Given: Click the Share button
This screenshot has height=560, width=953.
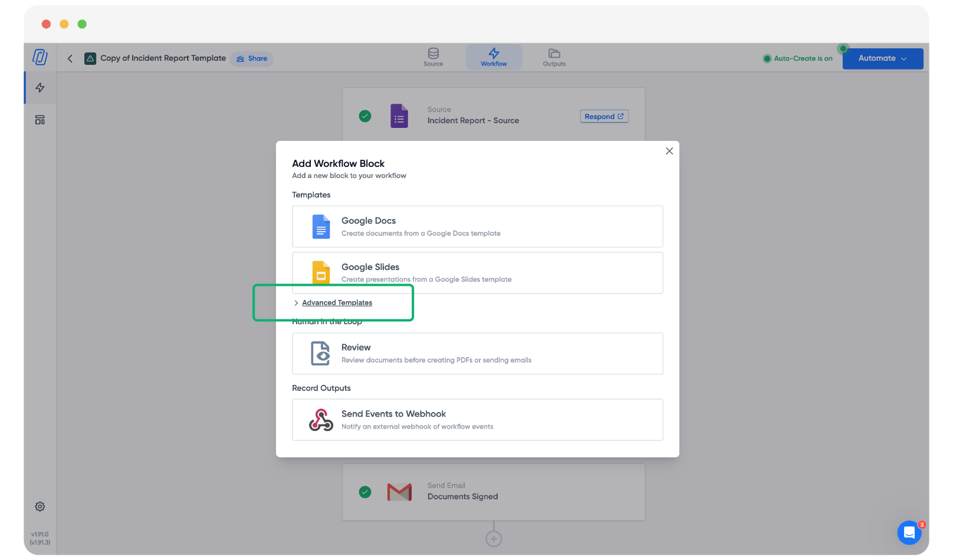Looking at the screenshot, I should point(252,58).
